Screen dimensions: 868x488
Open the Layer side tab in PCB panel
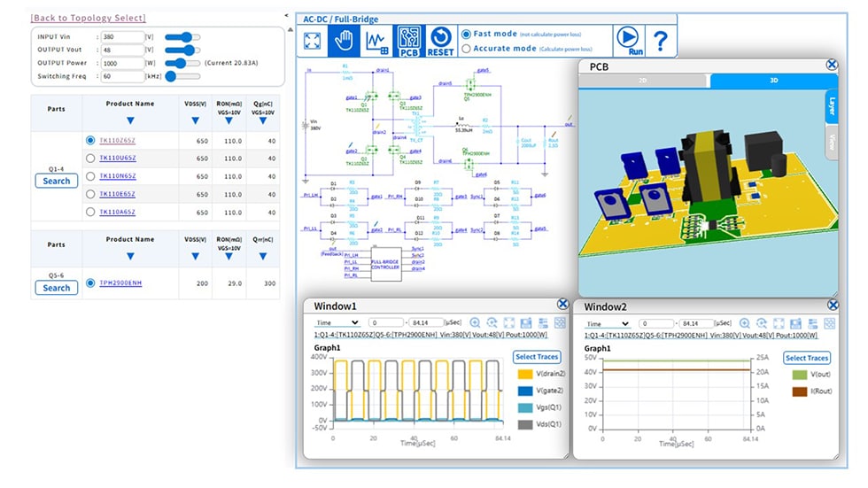pyautogui.click(x=832, y=107)
